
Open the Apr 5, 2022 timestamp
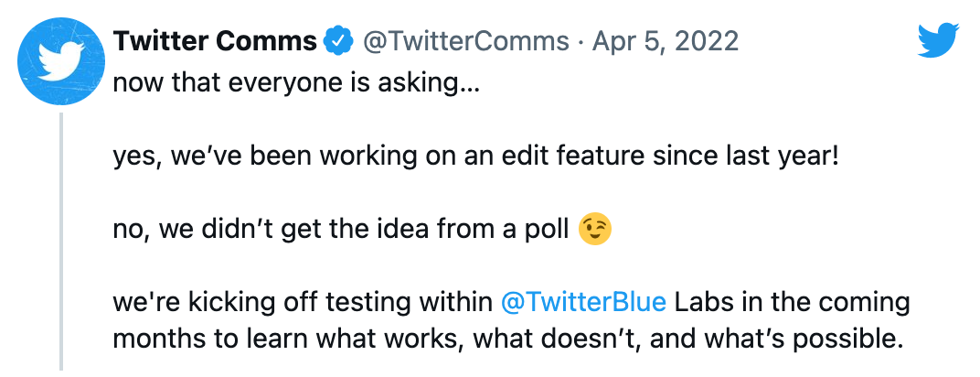[x=666, y=42]
